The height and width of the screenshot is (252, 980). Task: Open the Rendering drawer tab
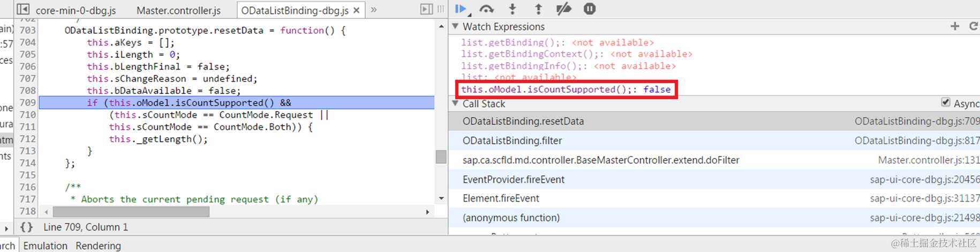[98, 246]
